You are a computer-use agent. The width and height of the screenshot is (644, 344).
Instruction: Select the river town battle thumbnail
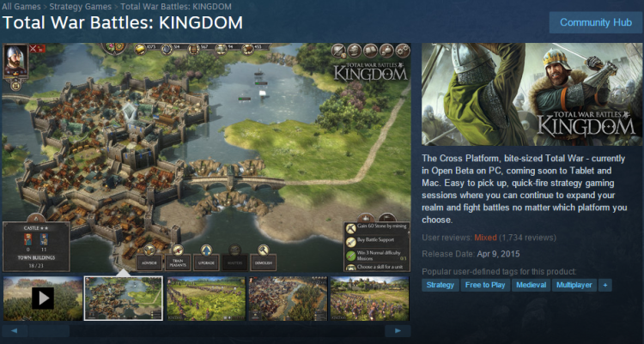coord(288,299)
